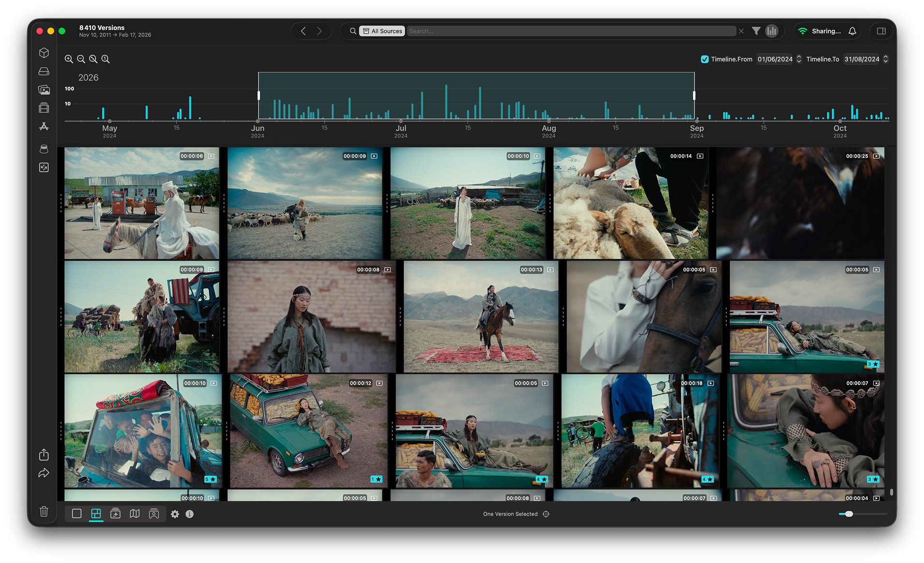Switch to single image view

point(76,514)
